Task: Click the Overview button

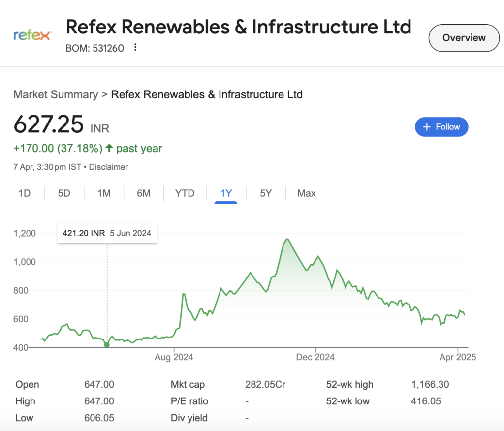Action: pyautogui.click(x=464, y=38)
